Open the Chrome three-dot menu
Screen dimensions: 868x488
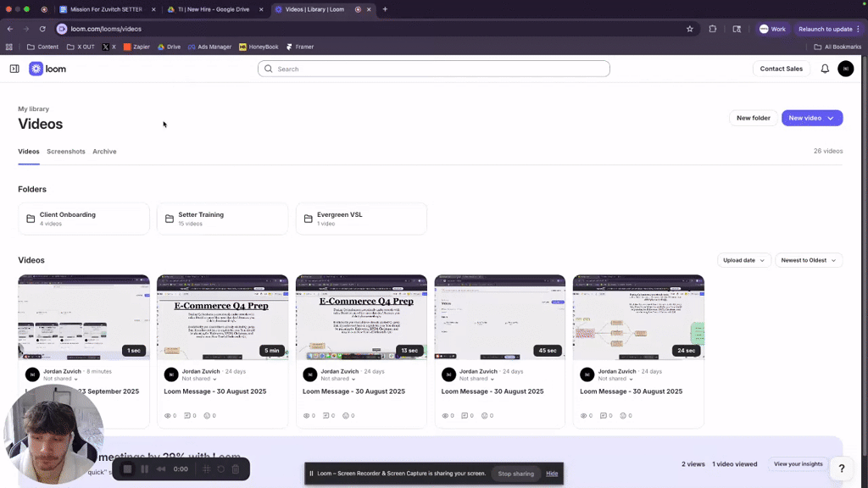(858, 29)
